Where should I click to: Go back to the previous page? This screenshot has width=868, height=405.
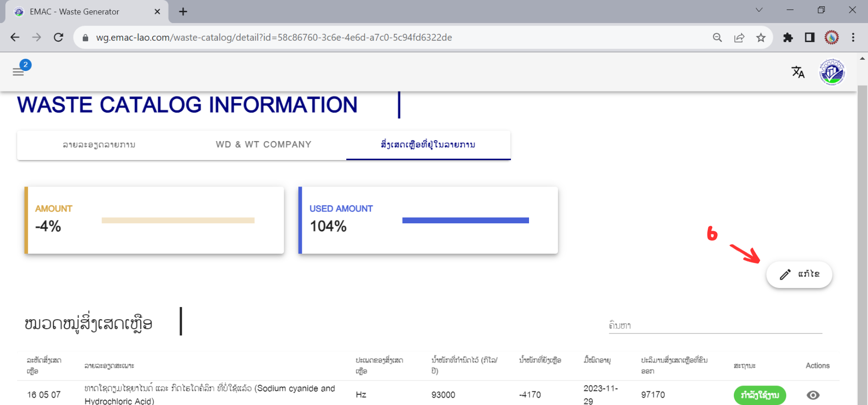(x=15, y=38)
